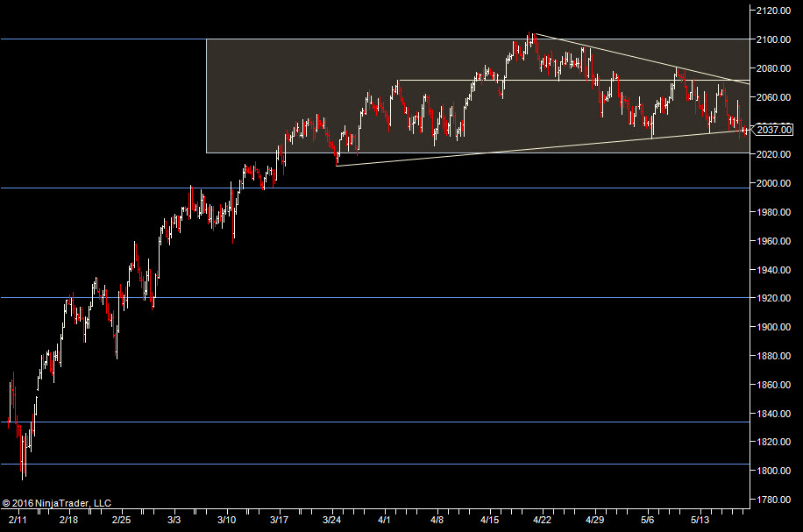The image size is (803, 532).
Task: Click the 1900.00 price axis label
Action: coord(773,327)
